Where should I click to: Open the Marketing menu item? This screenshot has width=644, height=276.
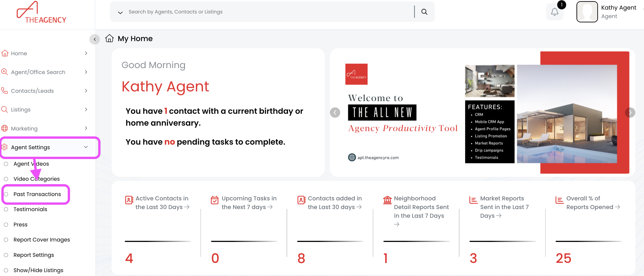point(24,128)
